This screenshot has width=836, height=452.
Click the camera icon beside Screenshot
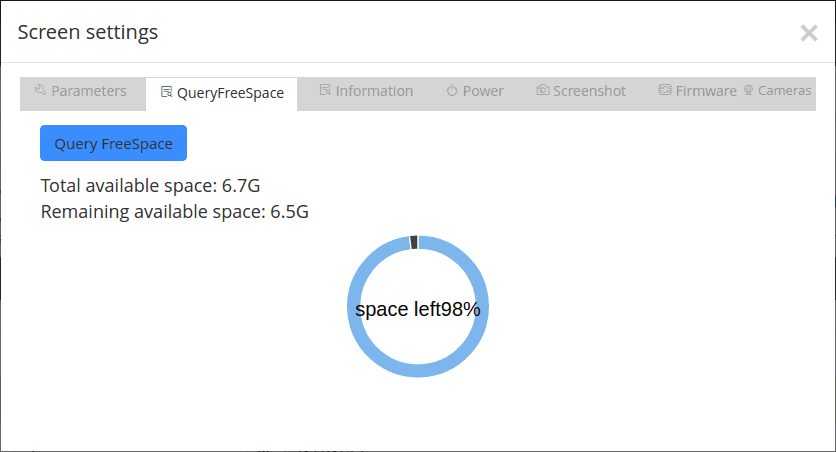[x=543, y=90]
